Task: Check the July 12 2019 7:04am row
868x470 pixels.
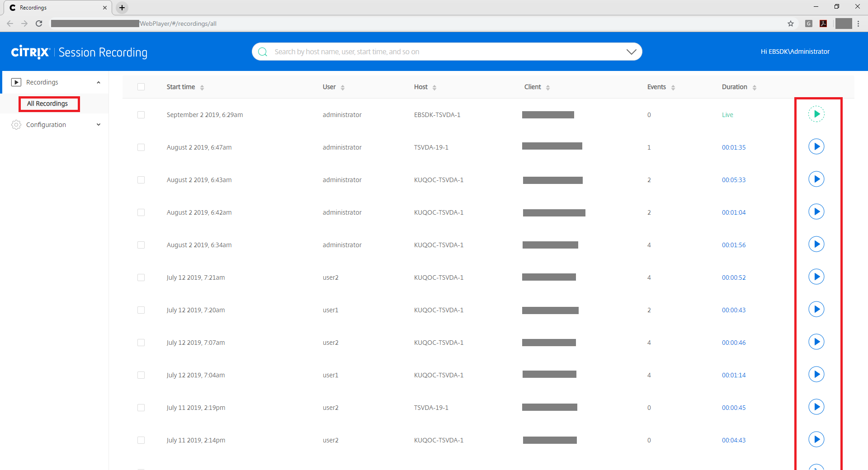Action: [x=141, y=375]
